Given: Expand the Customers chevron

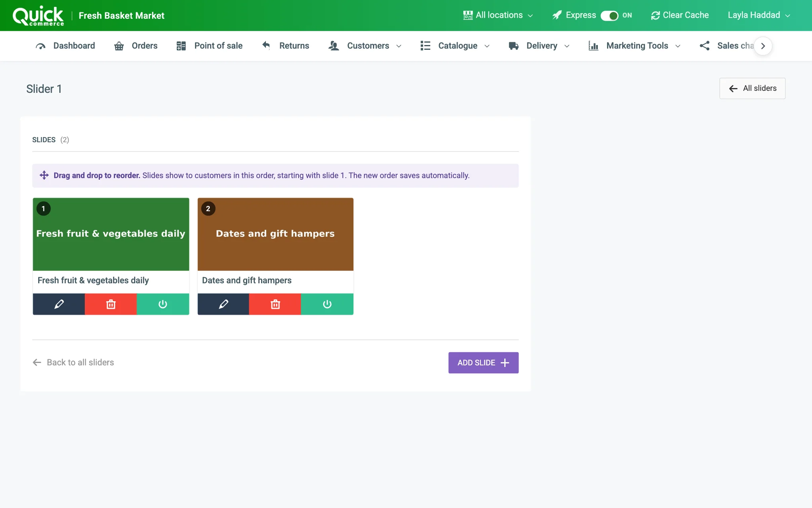Looking at the screenshot, I should (x=399, y=46).
